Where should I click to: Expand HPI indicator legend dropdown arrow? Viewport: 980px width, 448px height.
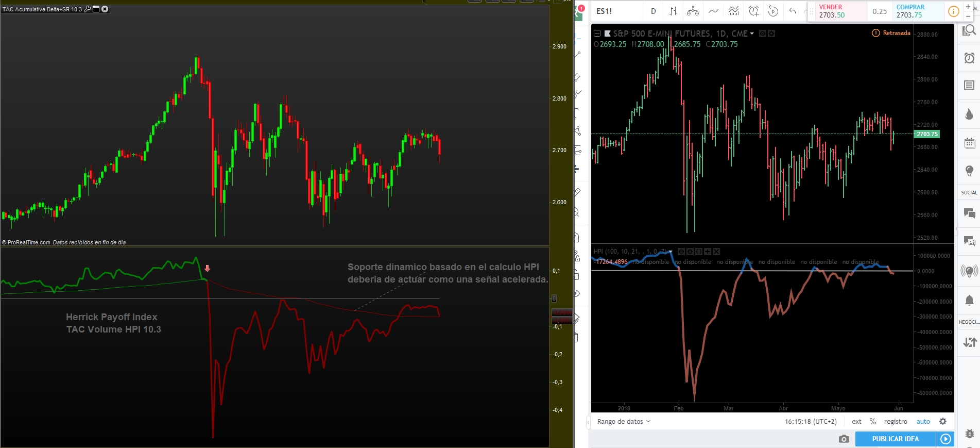(x=670, y=252)
